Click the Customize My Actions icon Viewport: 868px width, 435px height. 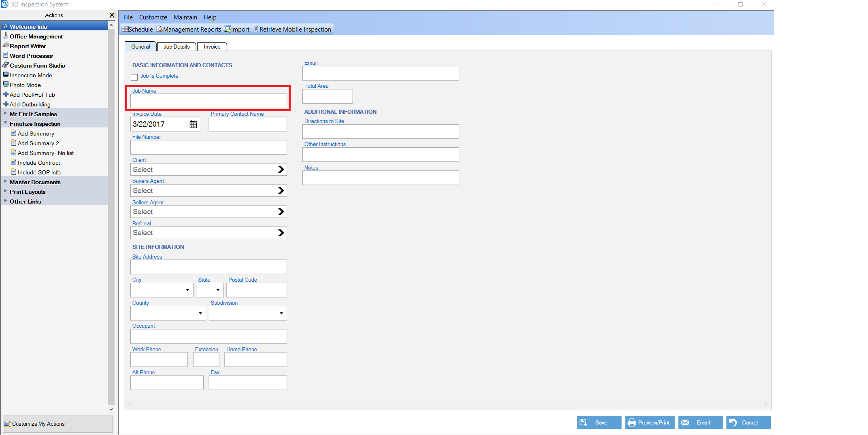(7, 424)
